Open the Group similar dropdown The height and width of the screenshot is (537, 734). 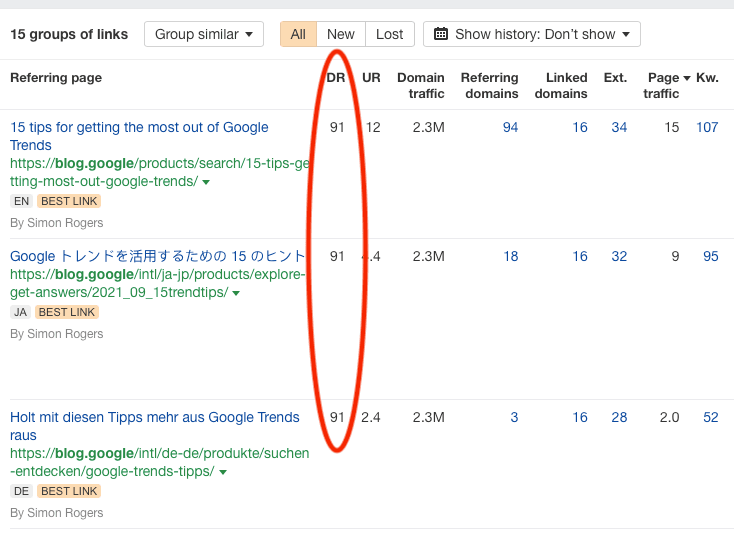(204, 34)
